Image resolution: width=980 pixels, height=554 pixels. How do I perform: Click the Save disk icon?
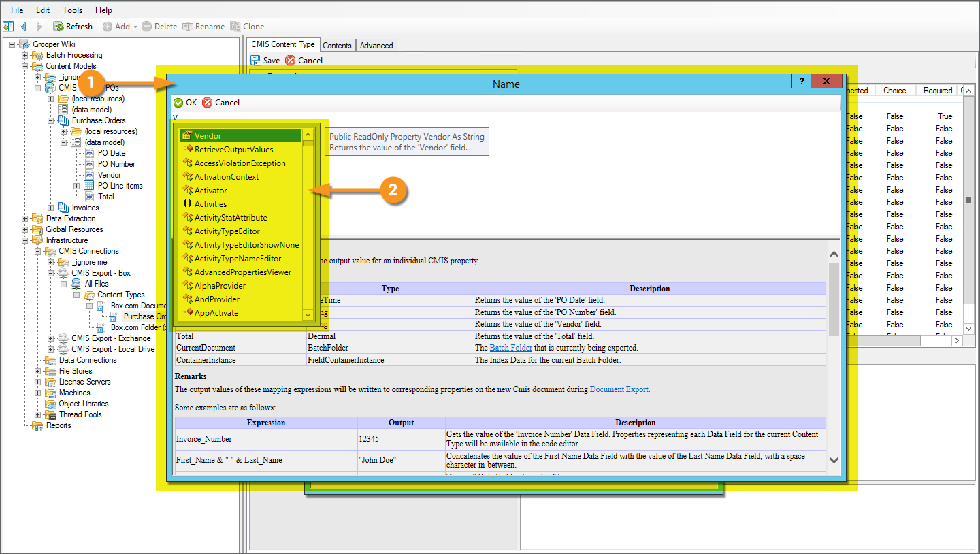tap(256, 61)
